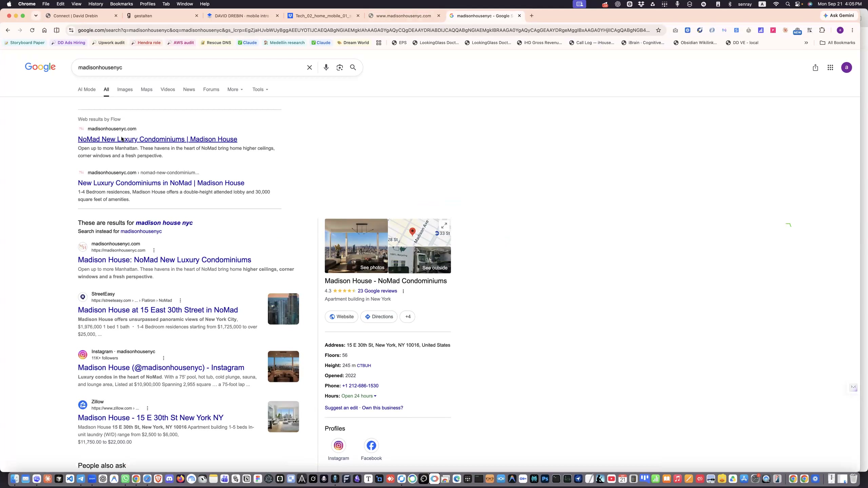868x488 pixels.
Task: Open the Chrome extensions puzzle icon
Action: coord(822,30)
